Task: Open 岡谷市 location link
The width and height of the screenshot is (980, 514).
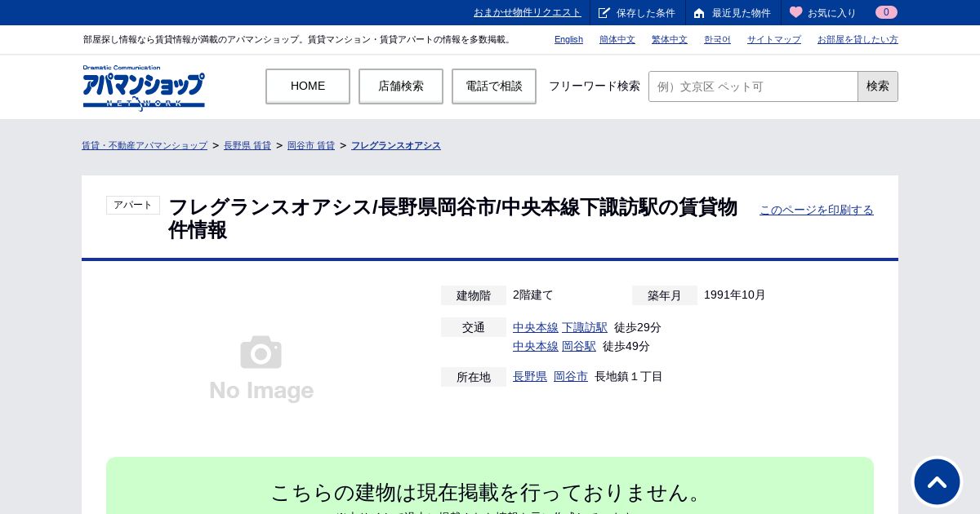Action: 571,376
